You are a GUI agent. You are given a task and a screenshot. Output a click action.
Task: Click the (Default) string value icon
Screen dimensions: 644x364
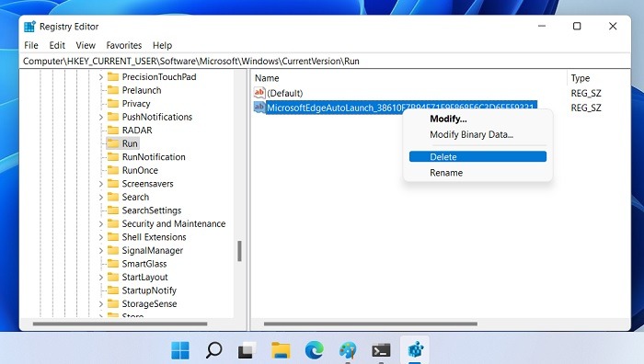click(259, 93)
